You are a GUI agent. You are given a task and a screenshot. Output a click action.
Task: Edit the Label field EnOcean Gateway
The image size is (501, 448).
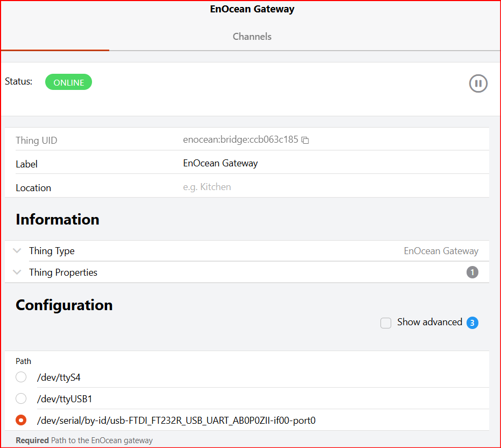(x=335, y=163)
